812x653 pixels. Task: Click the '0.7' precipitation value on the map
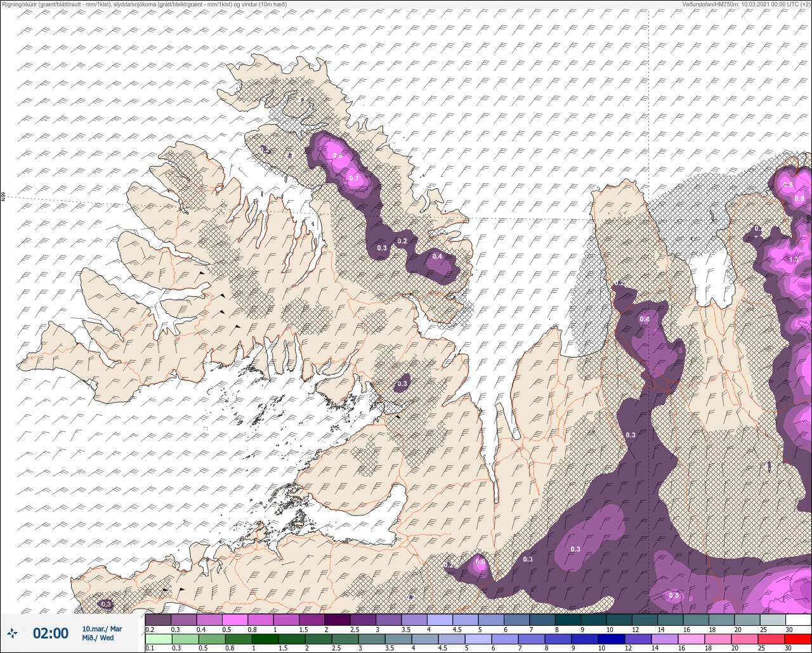click(x=354, y=178)
